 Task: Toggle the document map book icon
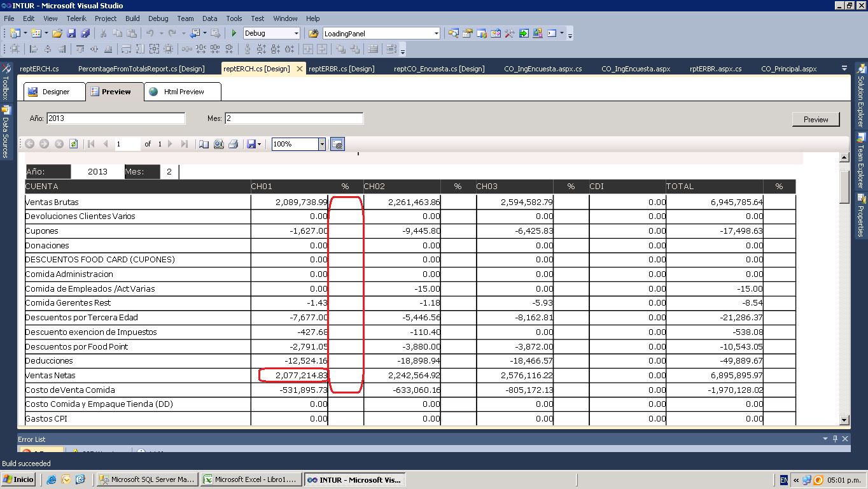tap(204, 145)
